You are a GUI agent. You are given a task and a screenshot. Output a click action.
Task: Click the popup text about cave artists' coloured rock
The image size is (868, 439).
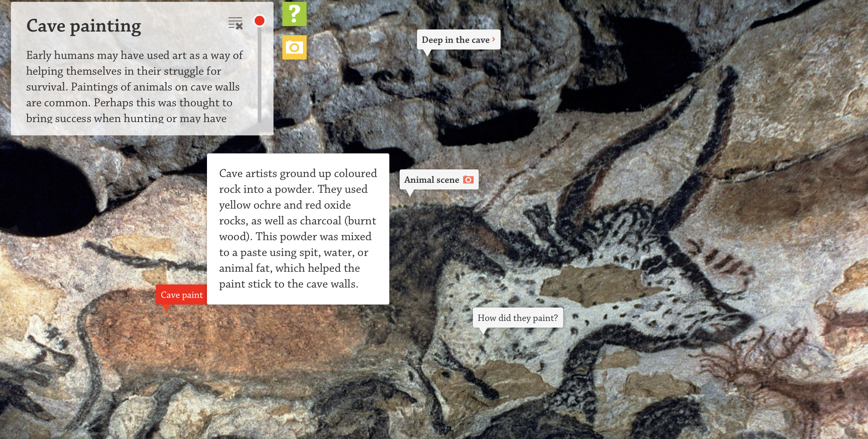coord(298,229)
